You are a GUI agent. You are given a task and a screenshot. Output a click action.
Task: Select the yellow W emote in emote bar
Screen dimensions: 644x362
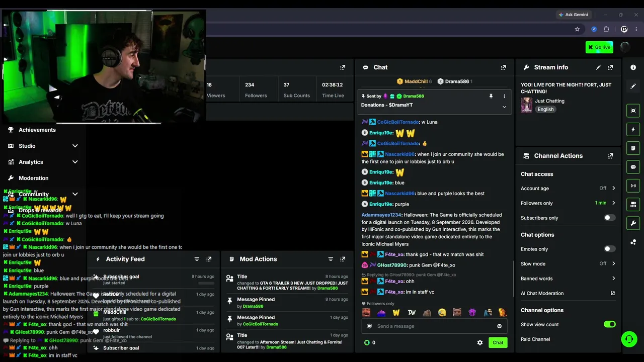click(x=396, y=313)
